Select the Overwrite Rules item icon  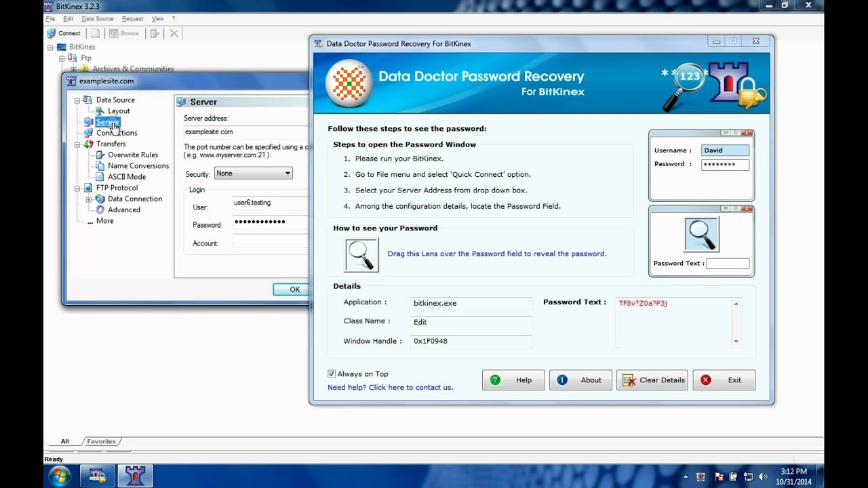100,155
